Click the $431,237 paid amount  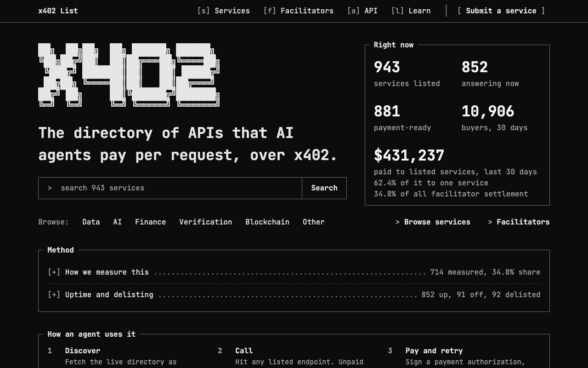tap(409, 155)
